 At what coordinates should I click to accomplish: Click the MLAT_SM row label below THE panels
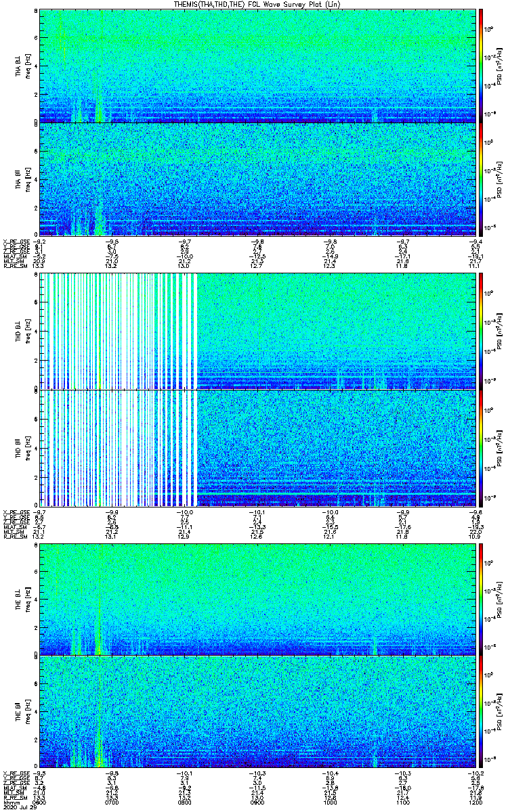[x=14, y=788]
